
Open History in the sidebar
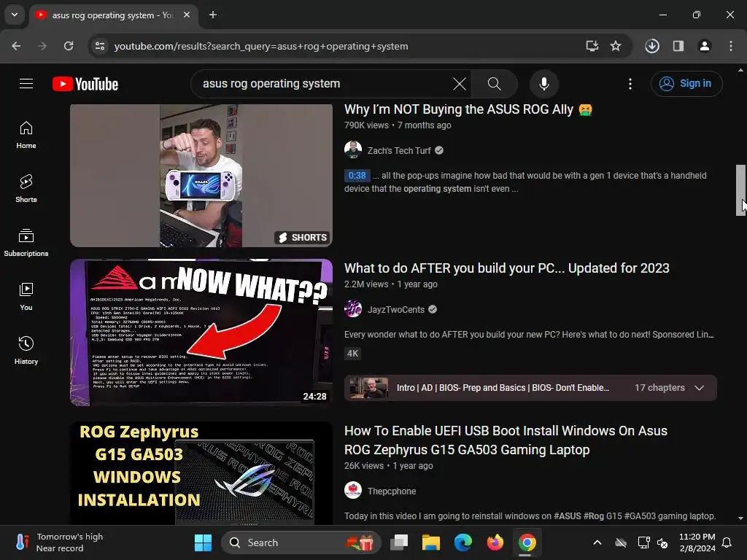(26, 351)
